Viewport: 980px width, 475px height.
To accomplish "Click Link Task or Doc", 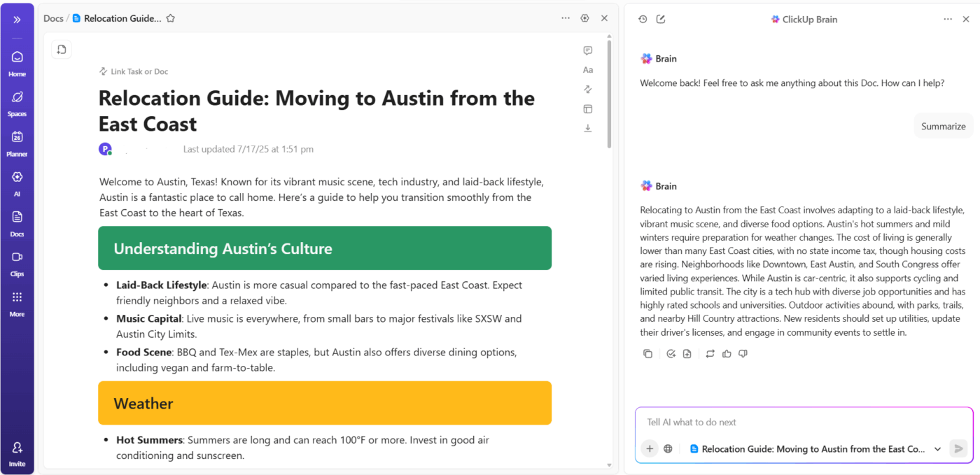I will [x=134, y=71].
